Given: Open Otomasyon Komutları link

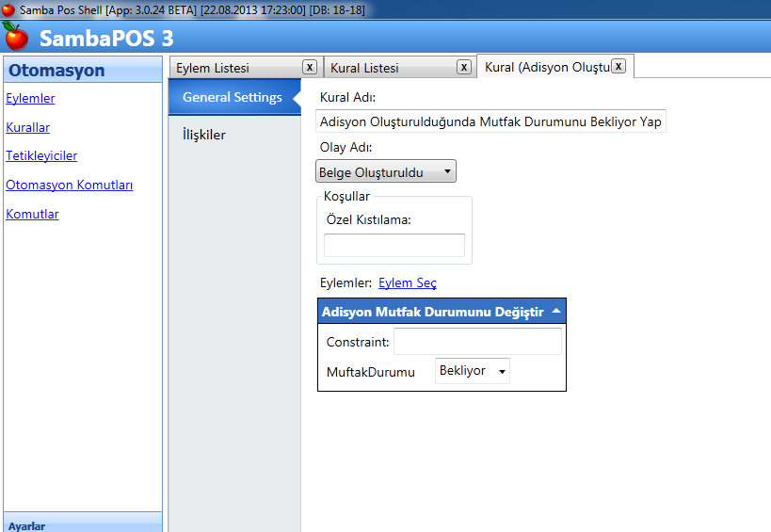Looking at the screenshot, I should pyautogui.click(x=69, y=185).
